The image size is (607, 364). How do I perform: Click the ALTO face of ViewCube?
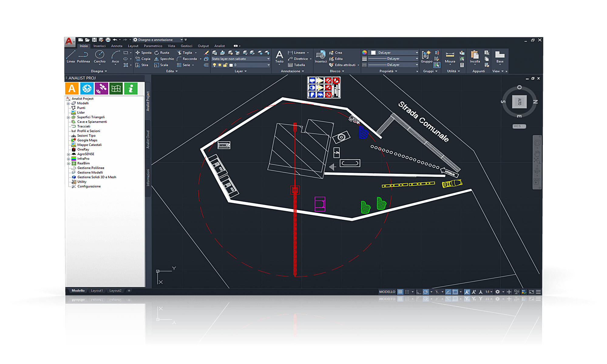pos(519,102)
